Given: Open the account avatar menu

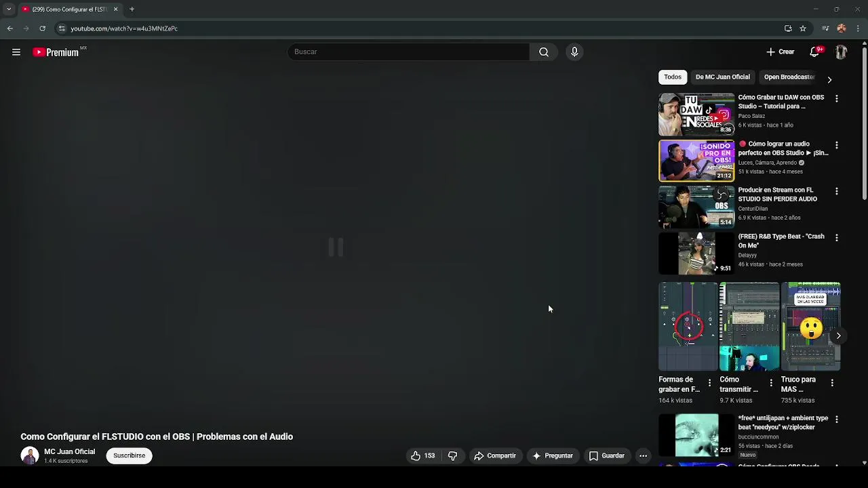Looking at the screenshot, I should point(841,52).
